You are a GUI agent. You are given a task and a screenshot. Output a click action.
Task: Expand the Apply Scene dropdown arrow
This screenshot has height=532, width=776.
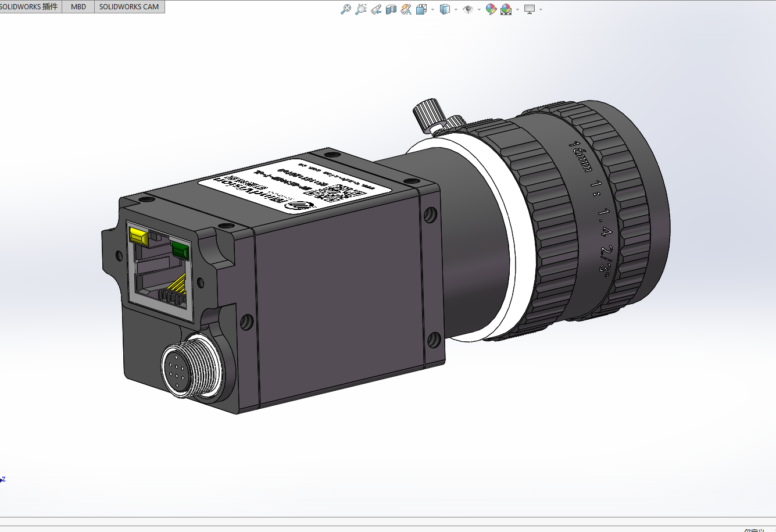coord(517,9)
